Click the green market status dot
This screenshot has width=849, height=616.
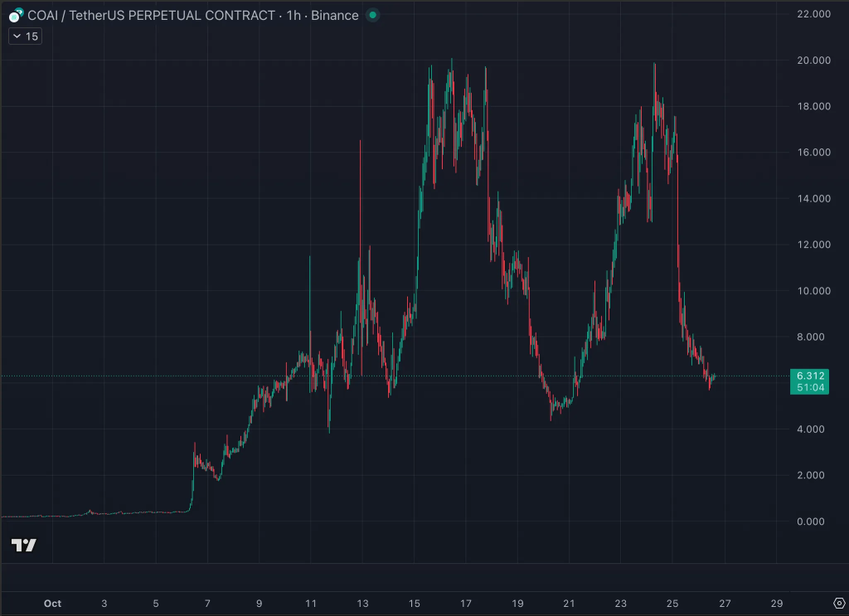[373, 16]
